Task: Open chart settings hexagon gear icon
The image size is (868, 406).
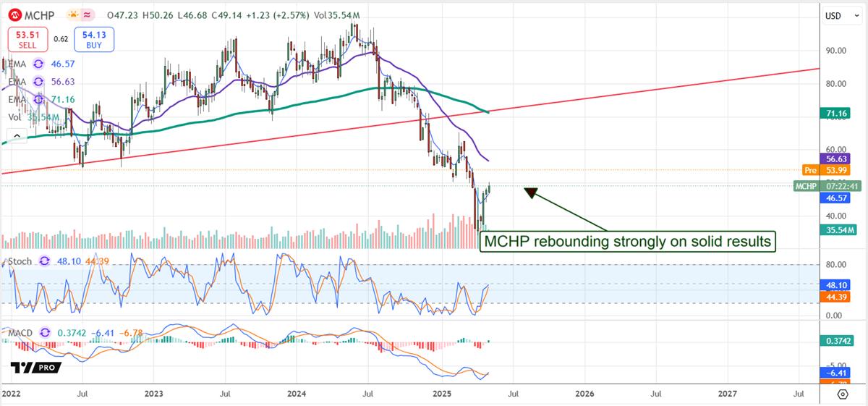Action: coord(843,394)
